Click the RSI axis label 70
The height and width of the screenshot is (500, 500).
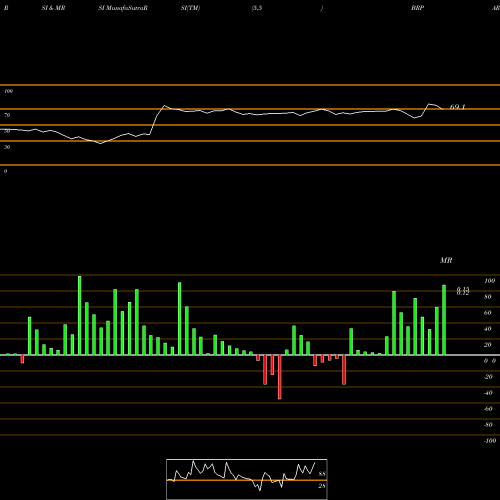click(7, 115)
